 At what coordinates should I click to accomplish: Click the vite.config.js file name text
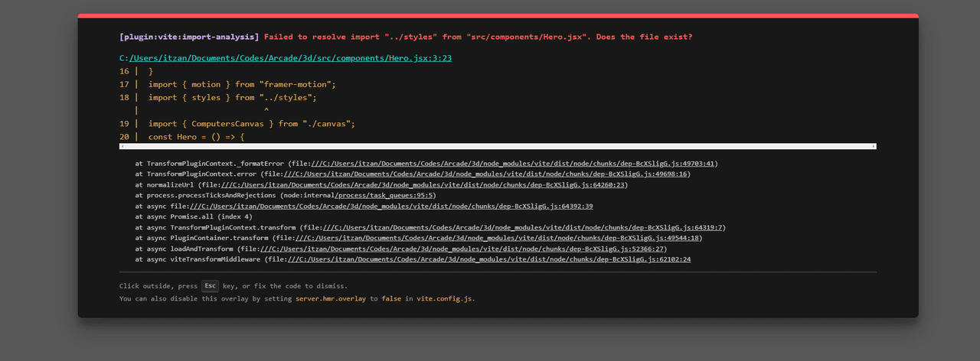(x=446, y=298)
